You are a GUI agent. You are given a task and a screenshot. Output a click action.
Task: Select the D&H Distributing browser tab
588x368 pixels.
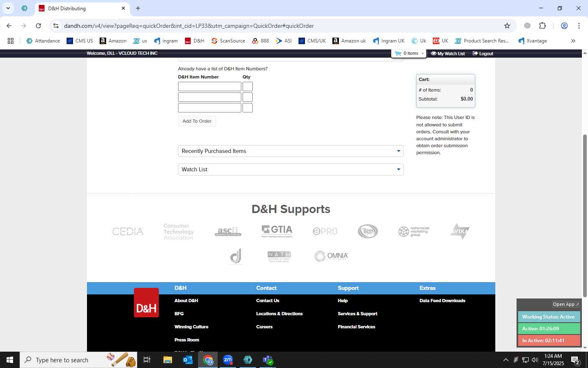(82, 8)
